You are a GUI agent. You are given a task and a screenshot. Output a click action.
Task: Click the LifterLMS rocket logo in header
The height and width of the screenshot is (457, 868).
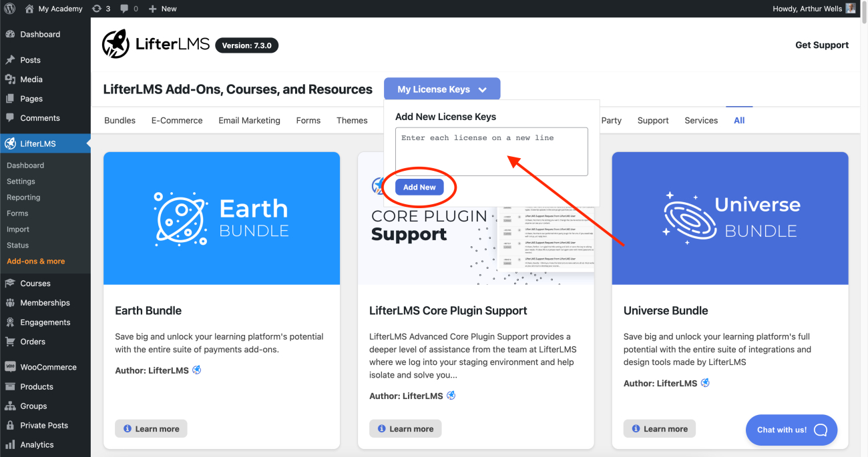tap(116, 44)
